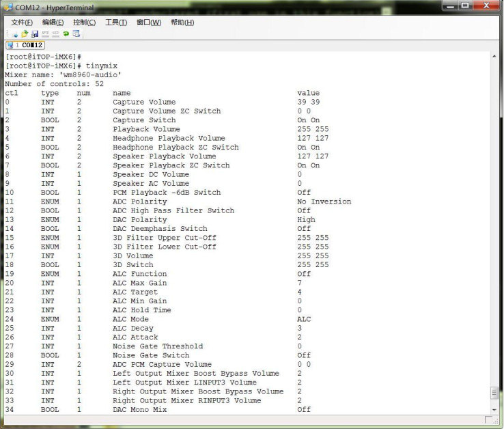Click the window layout toolbar icon
The image size is (504, 429).
click(x=76, y=33)
